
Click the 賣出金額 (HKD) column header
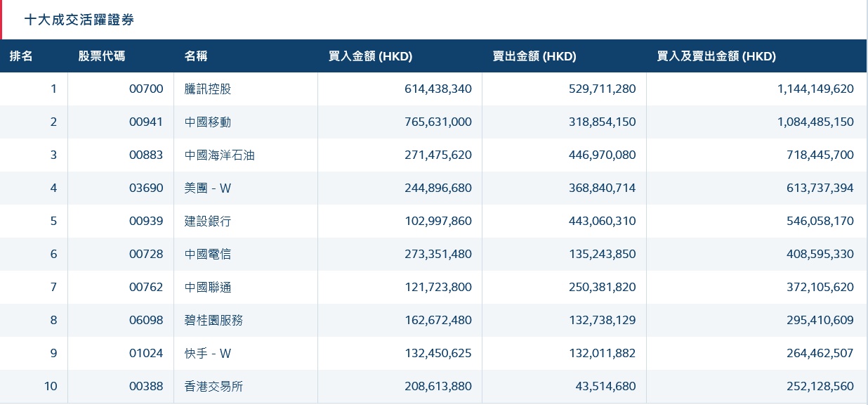[534, 56]
